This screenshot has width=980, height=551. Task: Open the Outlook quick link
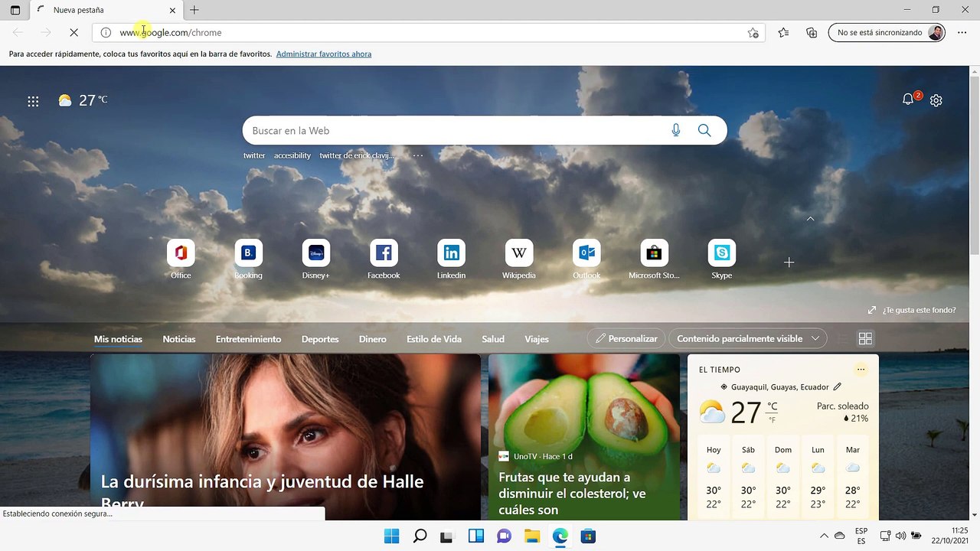(x=586, y=259)
